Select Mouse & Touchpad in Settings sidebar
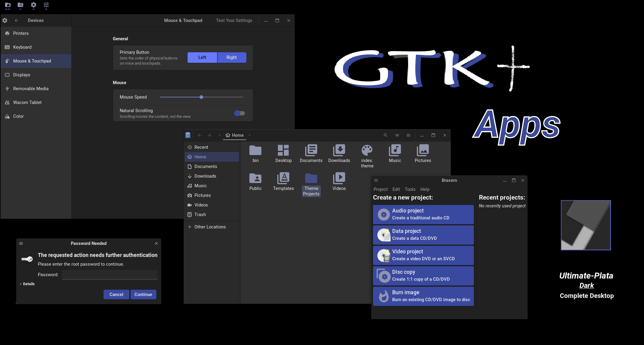This screenshot has height=345, width=644. 36,61
